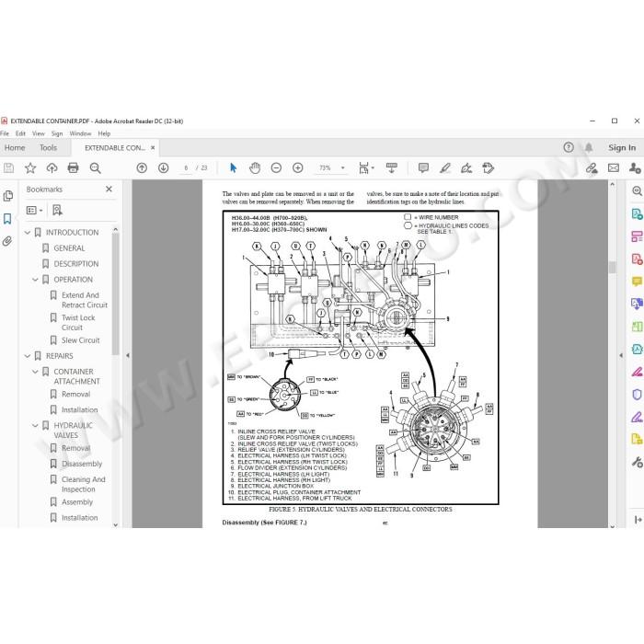Open the help question mark icon
644x644 pixels.
[569, 147]
